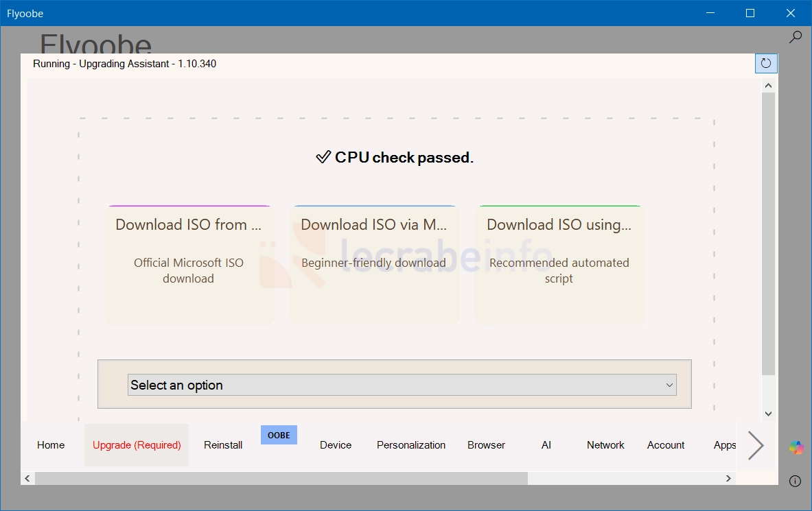
Task: Click the large right chevron next to Apps
Action: tap(756, 445)
